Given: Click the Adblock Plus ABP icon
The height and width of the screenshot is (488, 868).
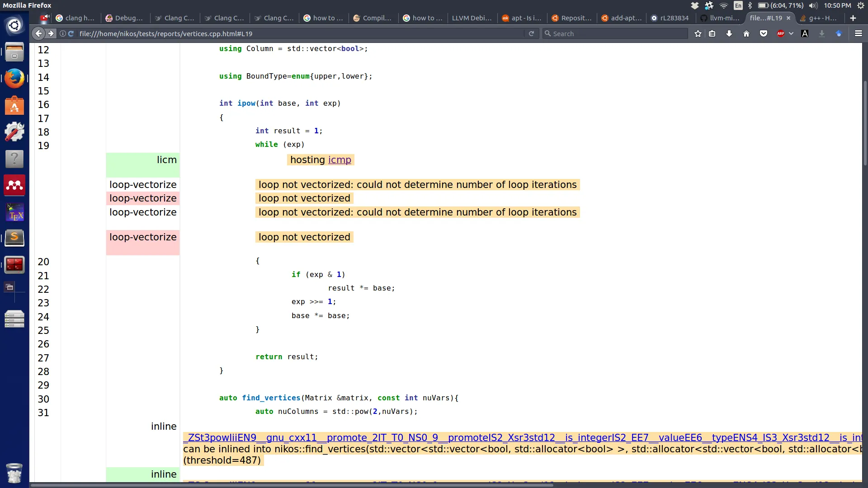Looking at the screenshot, I should pos(781,33).
